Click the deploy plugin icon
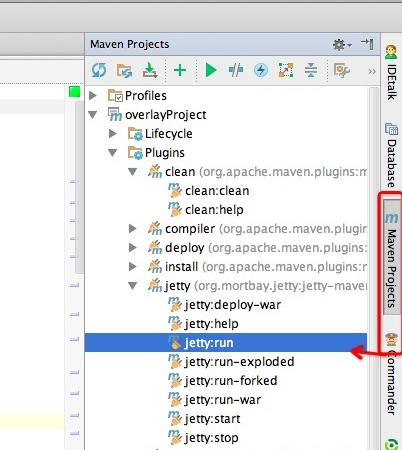 (x=155, y=247)
